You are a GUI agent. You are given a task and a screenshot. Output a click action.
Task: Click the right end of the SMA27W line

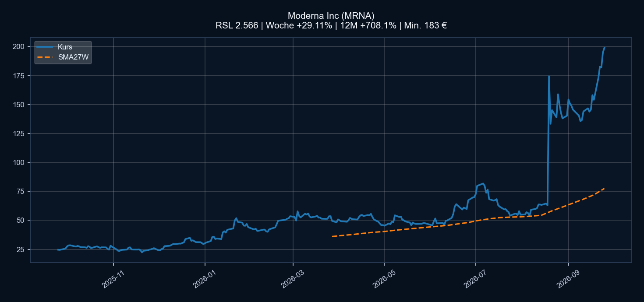point(604,189)
